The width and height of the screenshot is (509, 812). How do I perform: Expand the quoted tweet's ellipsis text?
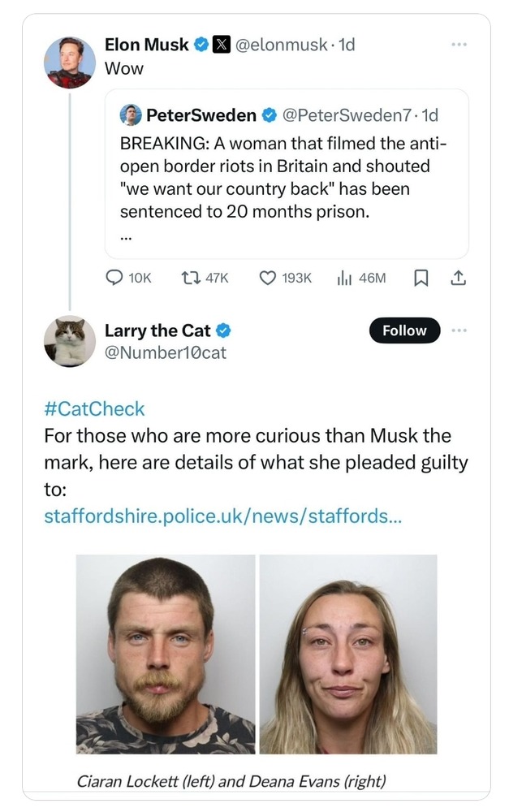pyautogui.click(x=126, y=239)
